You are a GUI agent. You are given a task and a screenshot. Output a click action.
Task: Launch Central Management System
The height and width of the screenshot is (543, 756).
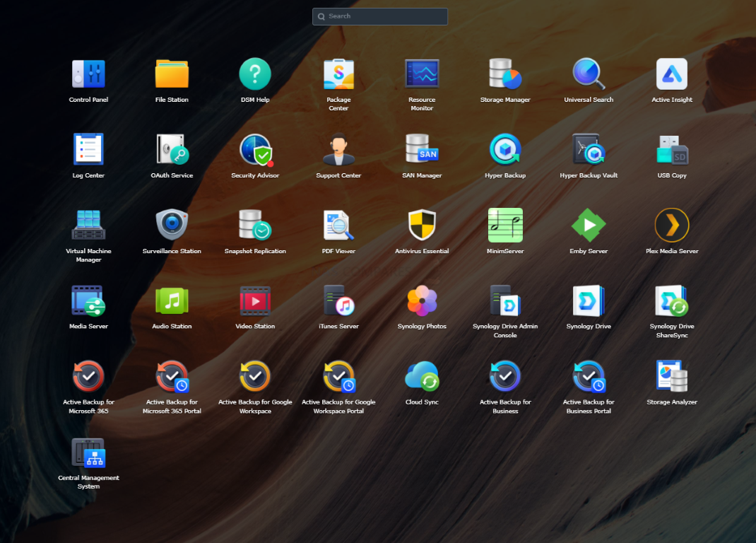[x=89, y=452]
